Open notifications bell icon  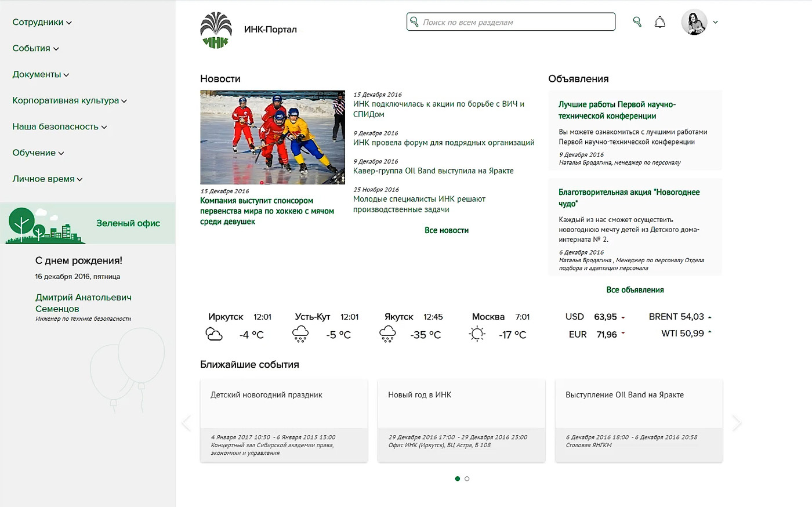[659, 23]
